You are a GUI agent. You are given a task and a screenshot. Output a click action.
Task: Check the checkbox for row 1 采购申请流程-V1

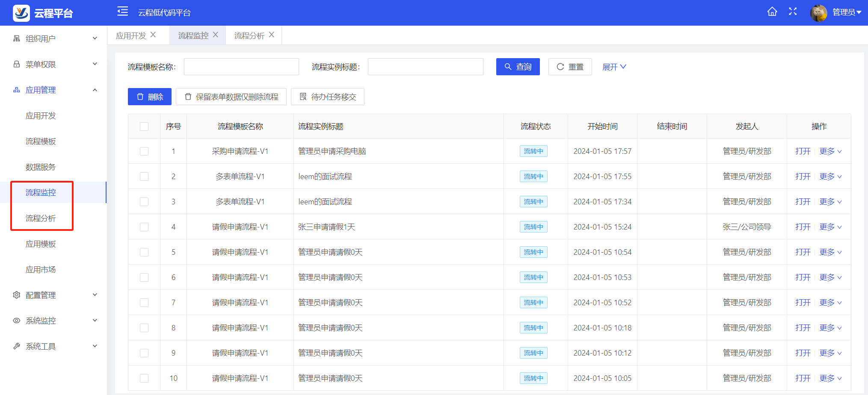pos(144,151)
